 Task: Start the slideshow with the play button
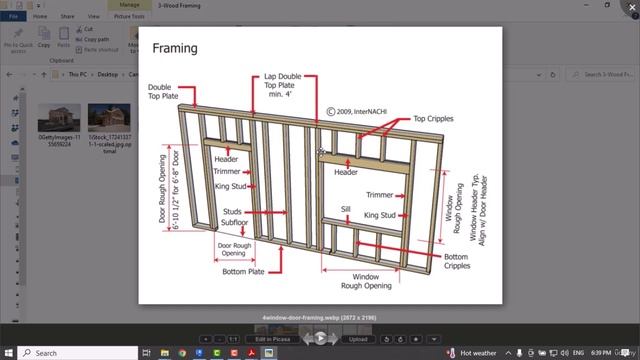320,338
